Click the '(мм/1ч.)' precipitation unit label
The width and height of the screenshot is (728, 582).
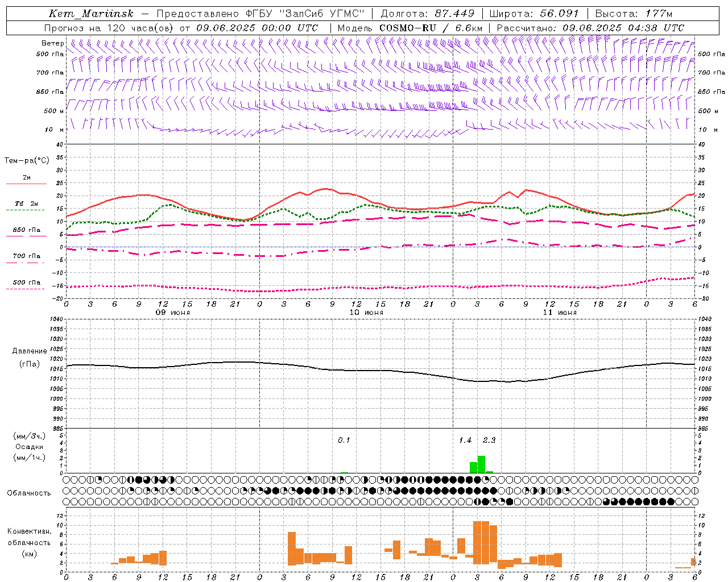(30, 458)
